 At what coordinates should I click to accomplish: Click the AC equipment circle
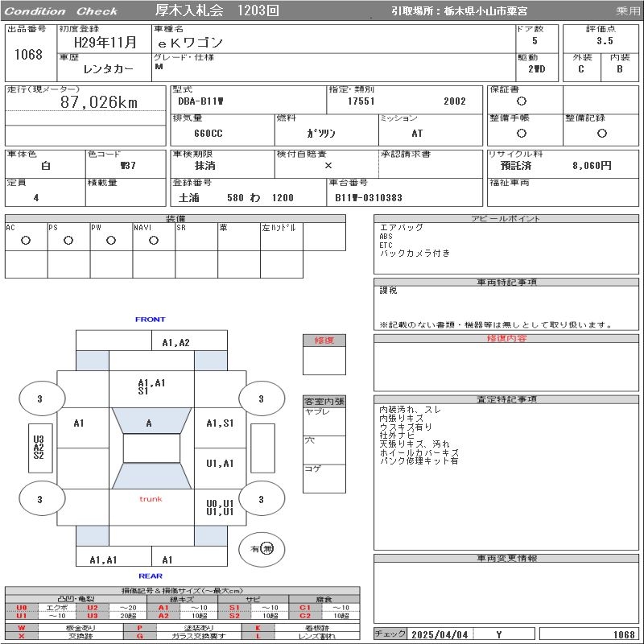click(x=26, y=240)
